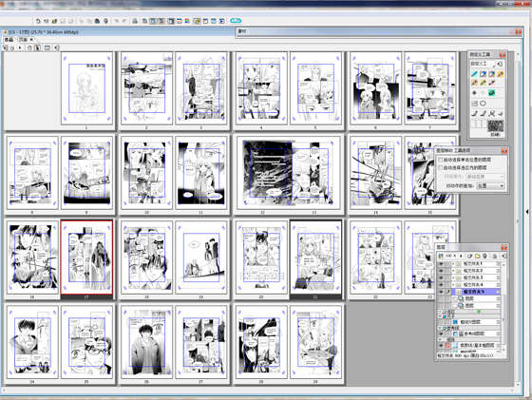Switch to the 页面 tab

[24, 40]
